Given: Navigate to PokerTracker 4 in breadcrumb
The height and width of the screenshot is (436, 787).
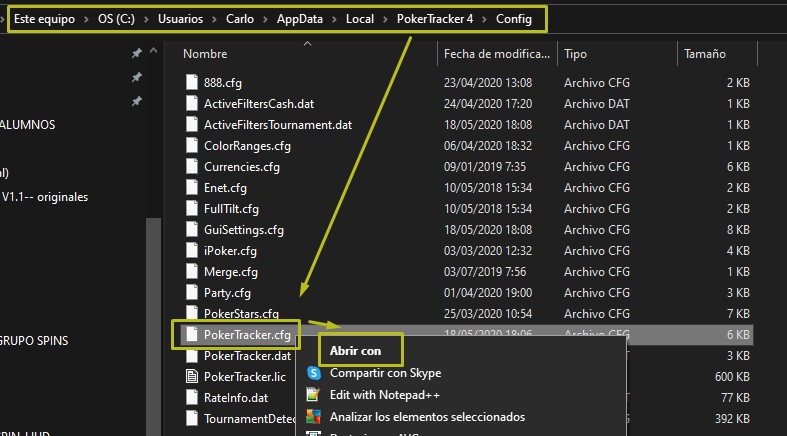Looking at the screenshot, I should [x=435, y=19].
